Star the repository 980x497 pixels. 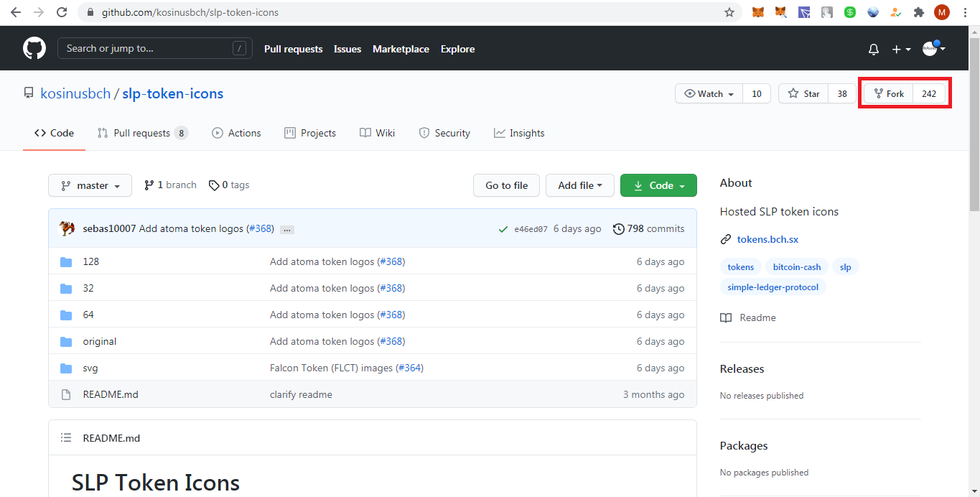pyautogui.click(x=803, y=93)
